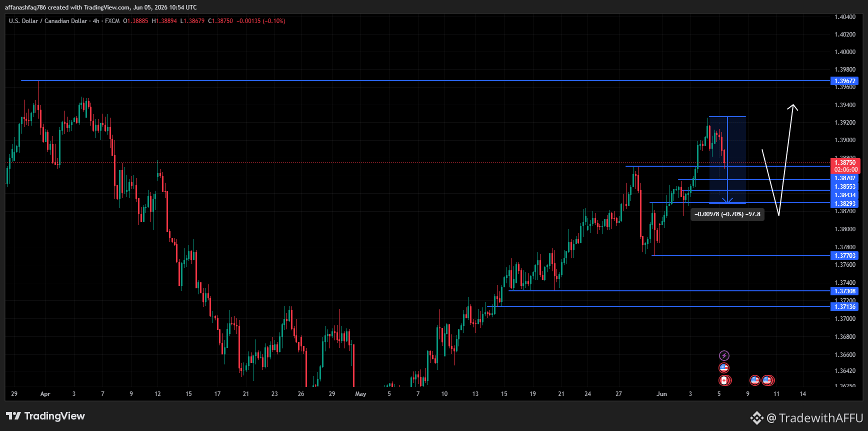This screenshot has width=868, height=431.
Task: Click the 1.37136 support line label
Action: (844, 307)
